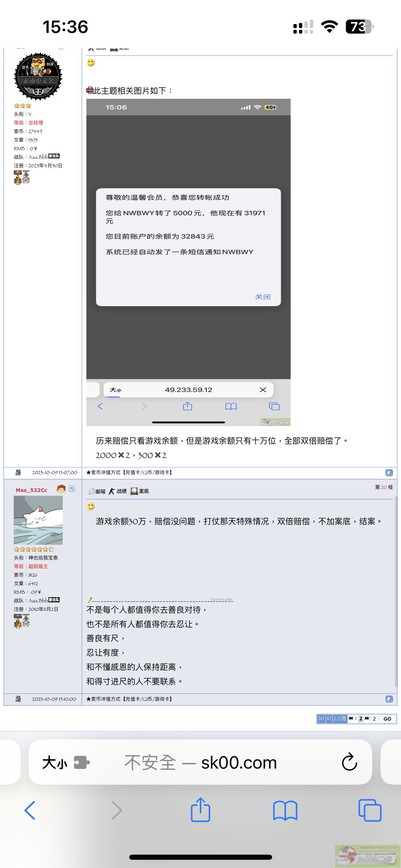Go to page 1 of the thread
401x868 pixels.
click(x=356, y=719)
